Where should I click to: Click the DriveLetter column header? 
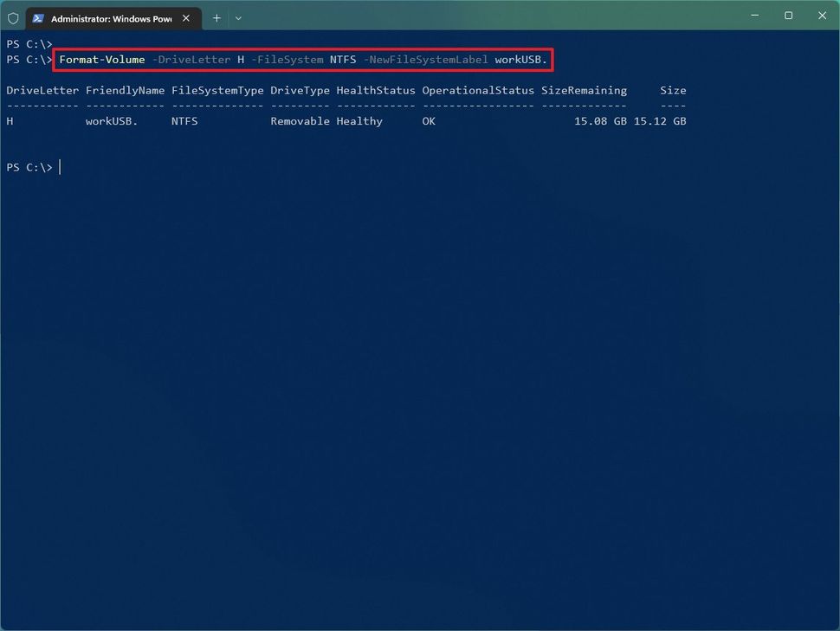point(42,90)
